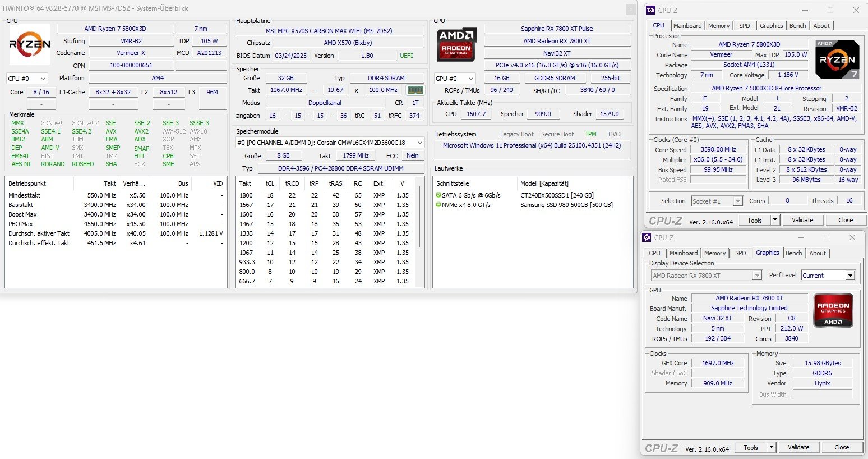868x459 pixels.
Task: Click the green check icon next to SATA 6 Gb/s
Action: click(438, 195)
